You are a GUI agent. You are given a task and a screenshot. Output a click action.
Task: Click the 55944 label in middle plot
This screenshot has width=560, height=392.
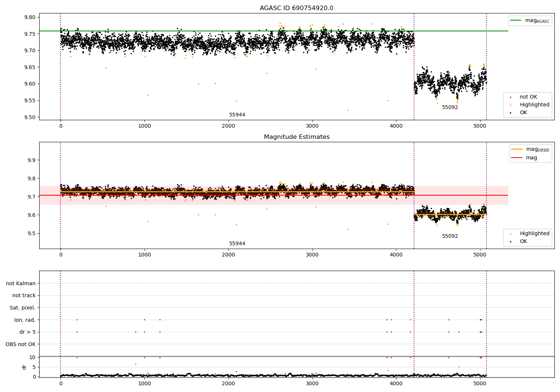[237, 244]
